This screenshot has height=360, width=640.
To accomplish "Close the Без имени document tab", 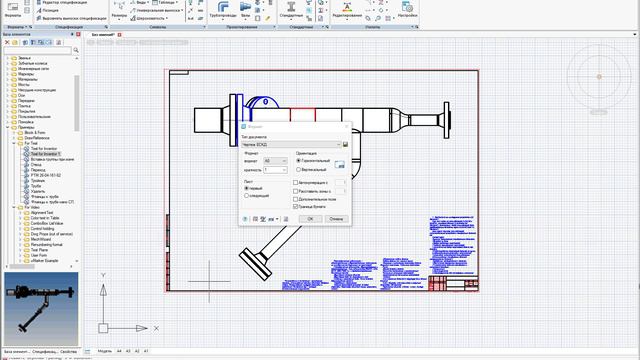I will tap(120, 35).
